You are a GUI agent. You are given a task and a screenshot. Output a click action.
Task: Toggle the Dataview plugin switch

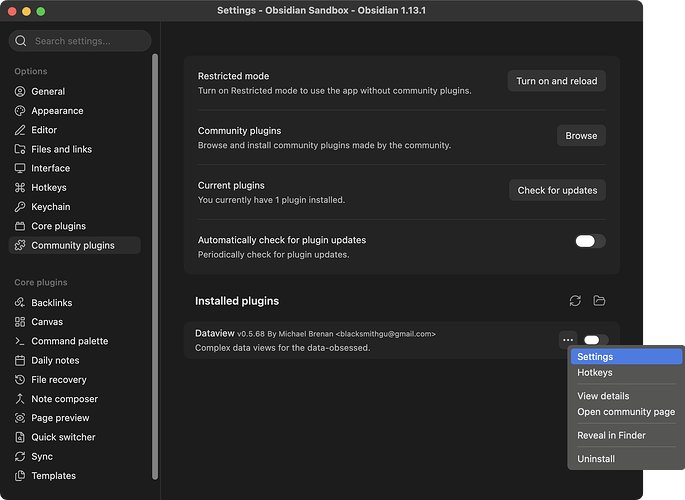click(x=595, y=340)
